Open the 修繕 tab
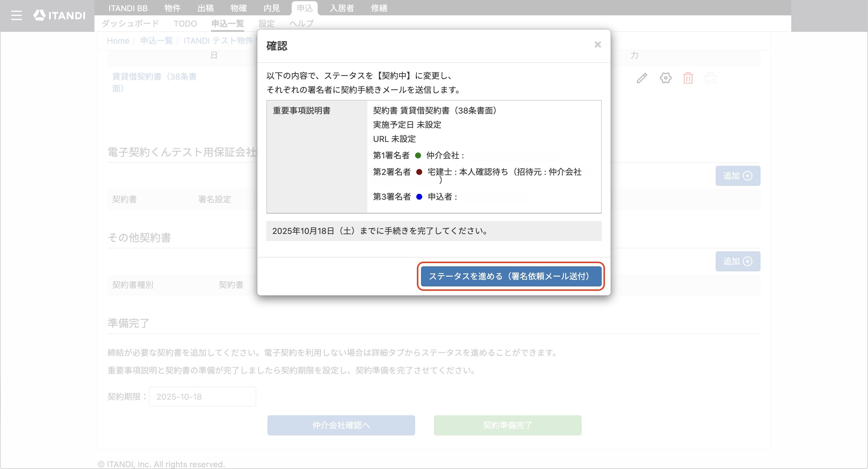Screen dimensions: 868x469 [x=379, y=8]
